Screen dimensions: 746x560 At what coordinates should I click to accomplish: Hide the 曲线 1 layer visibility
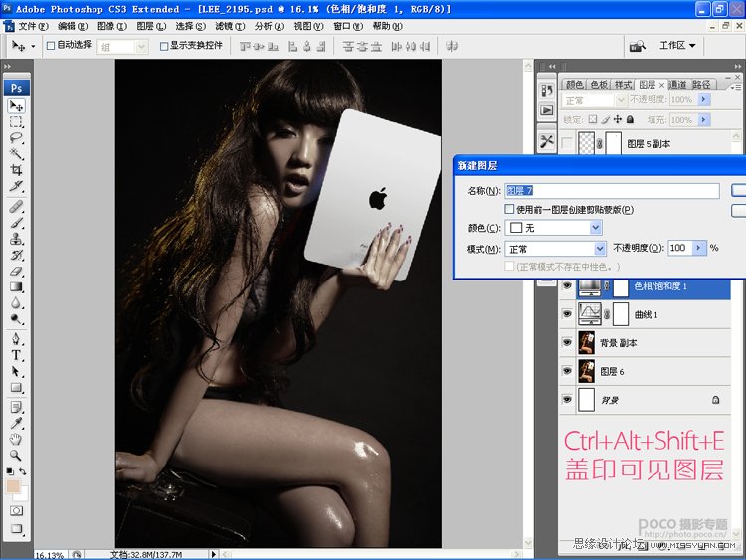click(x=567, y=314)
